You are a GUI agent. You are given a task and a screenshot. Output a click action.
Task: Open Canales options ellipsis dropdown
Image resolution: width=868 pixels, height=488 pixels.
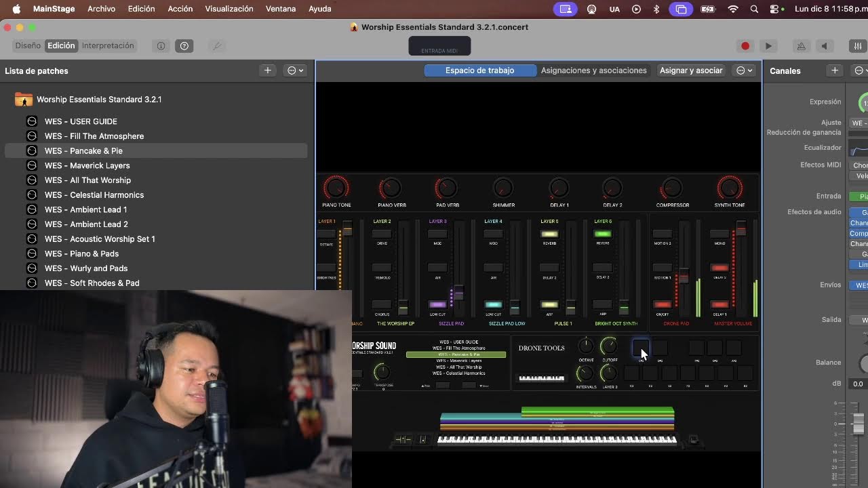coord(861,70)
